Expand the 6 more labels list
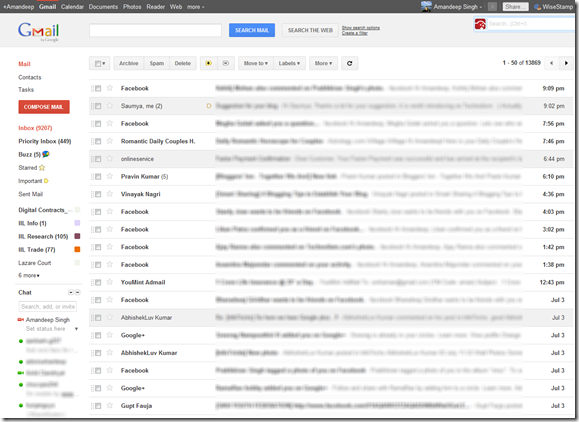 tap(29, 275)
